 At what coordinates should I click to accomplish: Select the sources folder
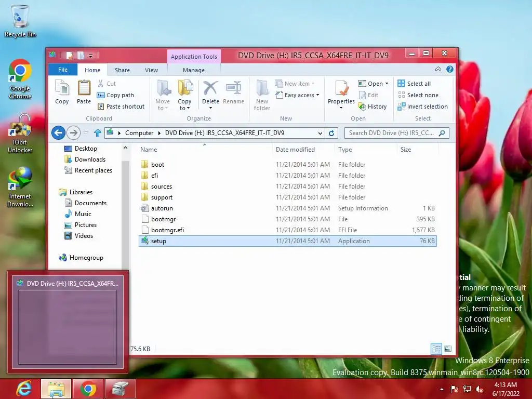[287, 187]
